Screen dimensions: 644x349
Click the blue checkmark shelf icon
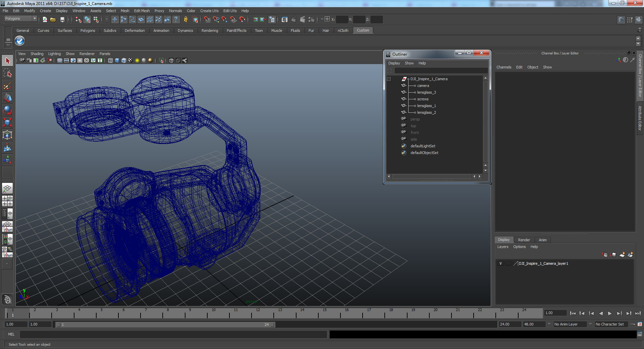20,41
